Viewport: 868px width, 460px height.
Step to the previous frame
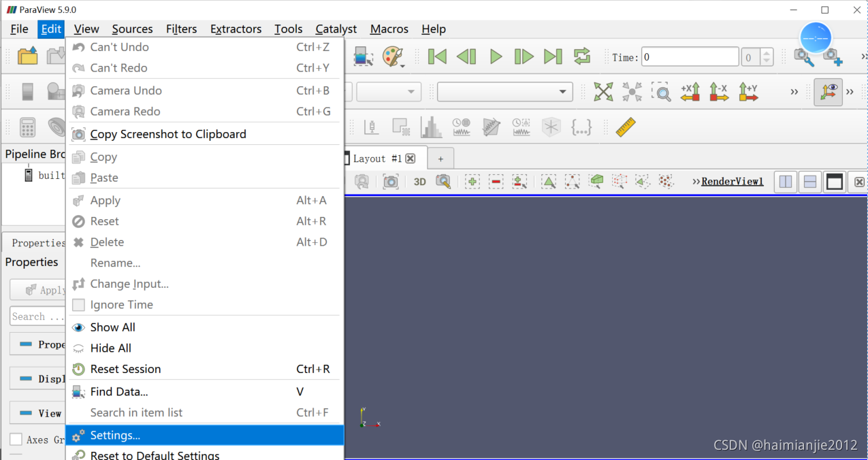pyautogui.click(x=466, y=56)
